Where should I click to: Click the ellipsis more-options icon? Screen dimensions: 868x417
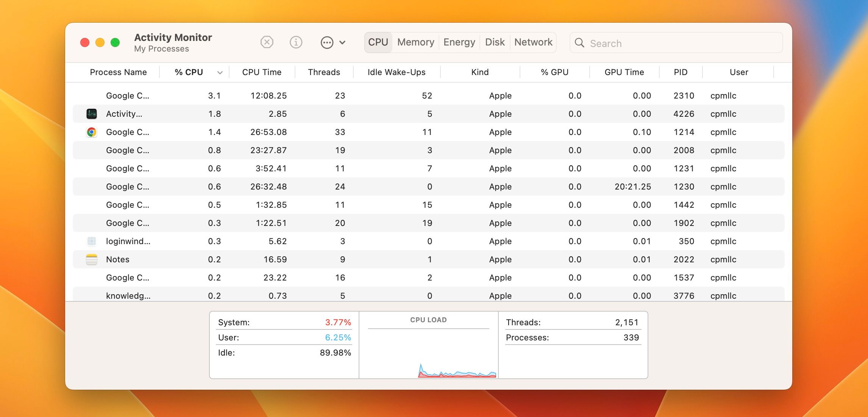pos(327,42)
